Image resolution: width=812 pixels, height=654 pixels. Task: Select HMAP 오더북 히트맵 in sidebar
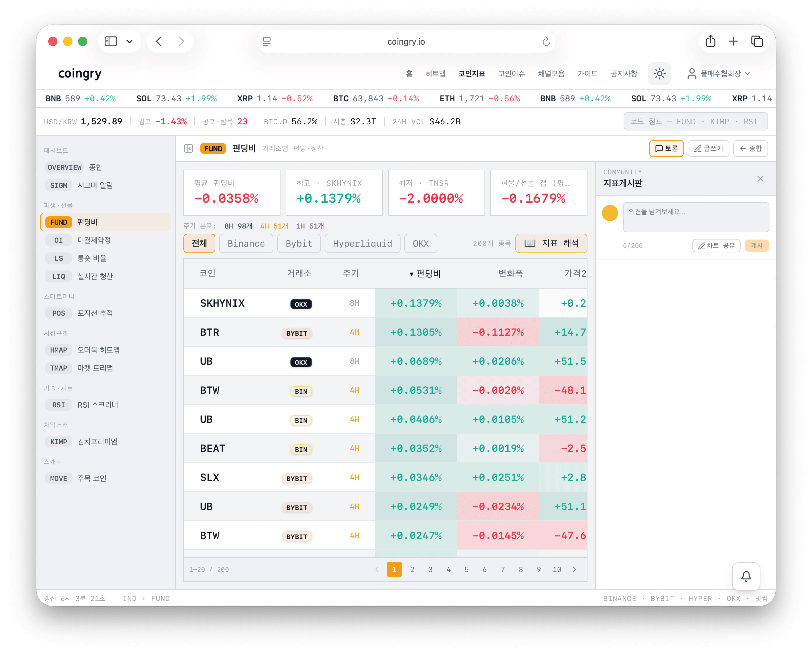[105, 350]
